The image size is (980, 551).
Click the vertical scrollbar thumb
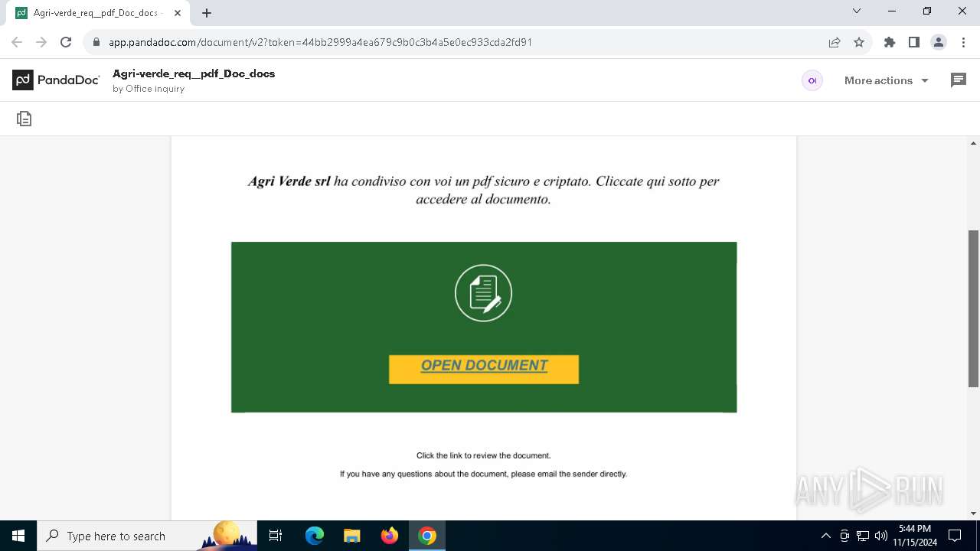tap(974, 308)
